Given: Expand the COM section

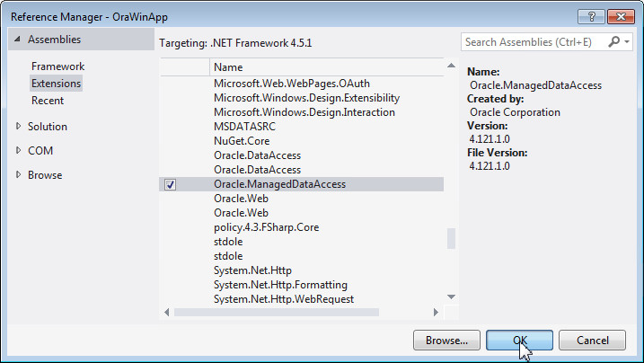Looking at the screenshot, I should [x=18, y=151].
